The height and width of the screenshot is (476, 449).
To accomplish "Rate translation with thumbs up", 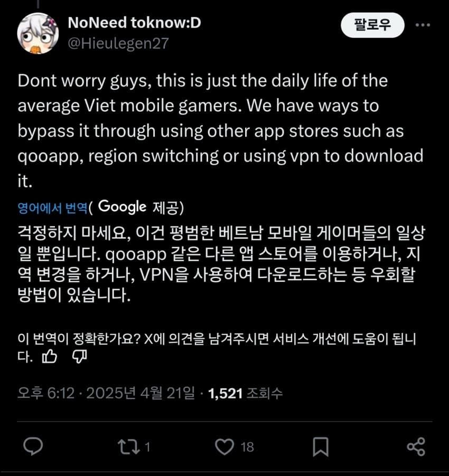I will tap(50, 356).
